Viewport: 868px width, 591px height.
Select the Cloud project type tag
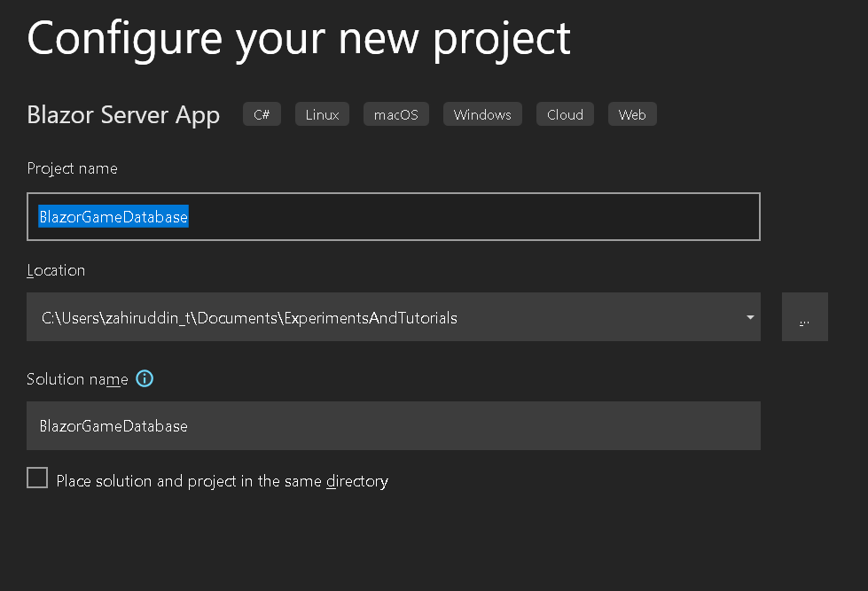click(x=565, y=114)
